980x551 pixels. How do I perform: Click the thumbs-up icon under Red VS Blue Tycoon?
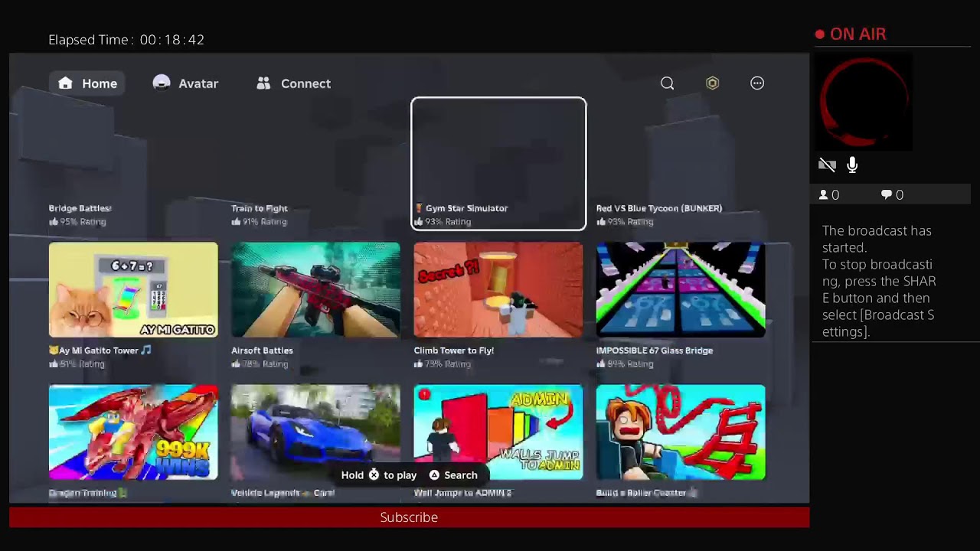pyautogui.click(x=601, y=222)
